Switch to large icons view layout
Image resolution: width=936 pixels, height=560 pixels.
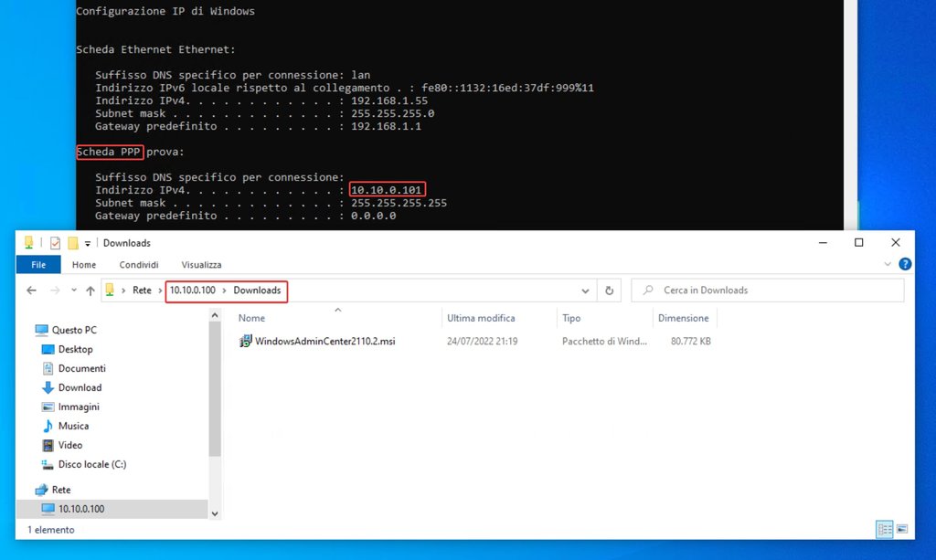902,529
